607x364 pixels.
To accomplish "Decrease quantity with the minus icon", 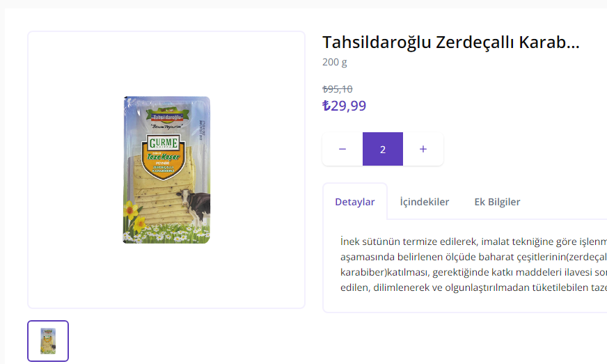I will [342, 149].
